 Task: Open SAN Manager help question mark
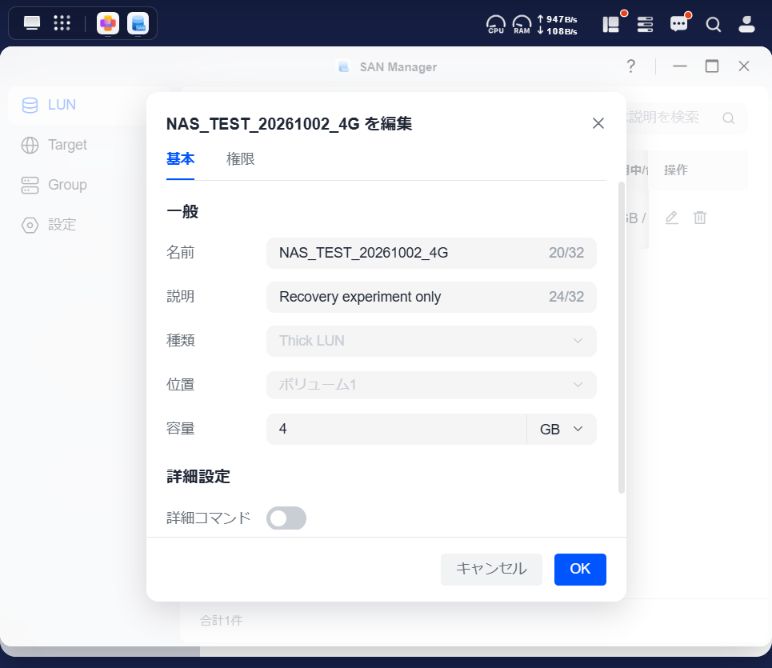click(631, 66)
